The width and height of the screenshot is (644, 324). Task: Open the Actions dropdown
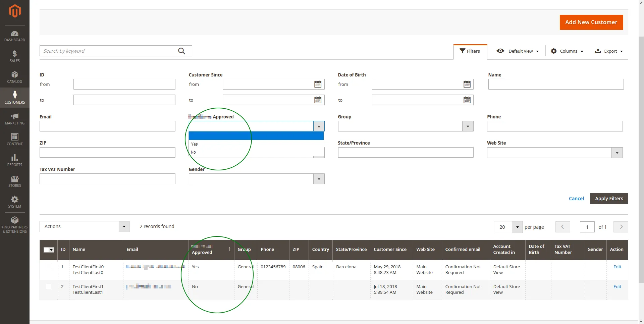[x=85, y=226]
